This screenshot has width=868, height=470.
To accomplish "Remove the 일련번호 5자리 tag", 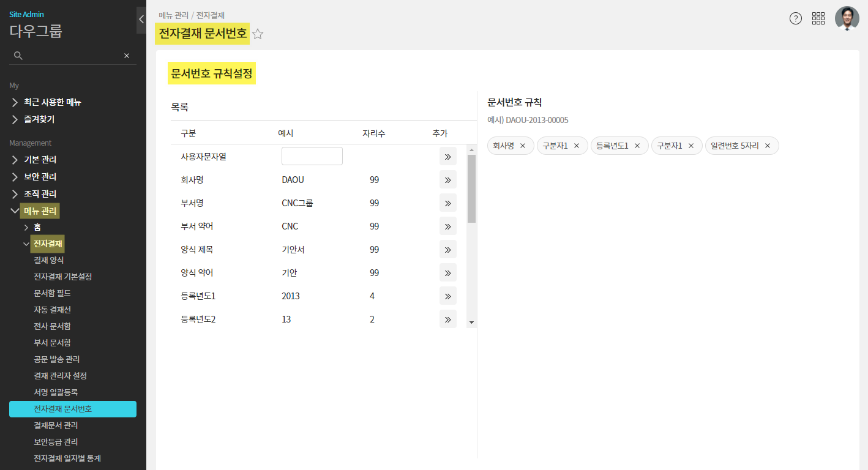I will (x=768, y=146).
